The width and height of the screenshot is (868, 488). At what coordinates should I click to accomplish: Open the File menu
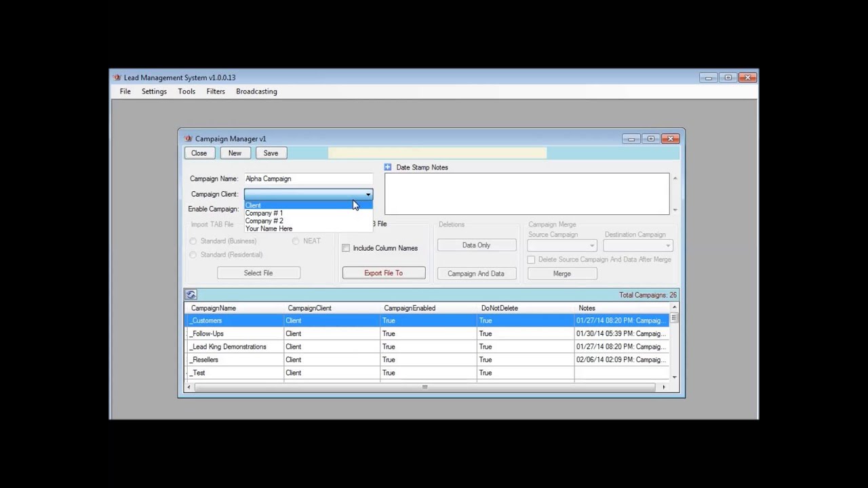click(x=125, y=91)
